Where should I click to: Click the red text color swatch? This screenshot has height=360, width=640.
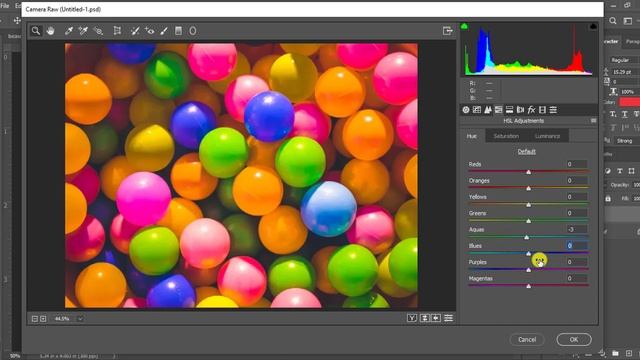pos(629,102)
